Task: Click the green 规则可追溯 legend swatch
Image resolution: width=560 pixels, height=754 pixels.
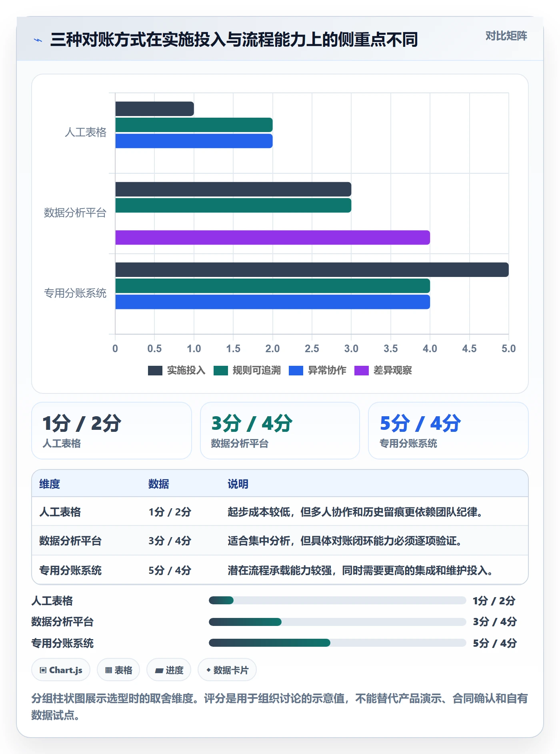Action: click(x=221, y=371)
